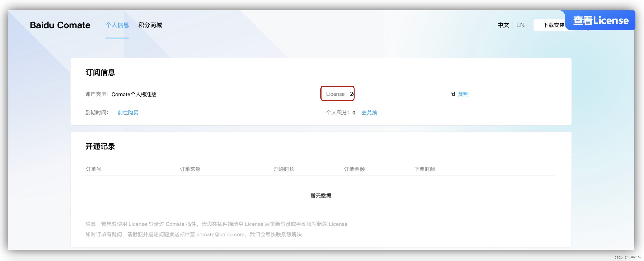644x261 pixels.
Task: Click the 下单时间 column header
Action: tap(424, 169)
